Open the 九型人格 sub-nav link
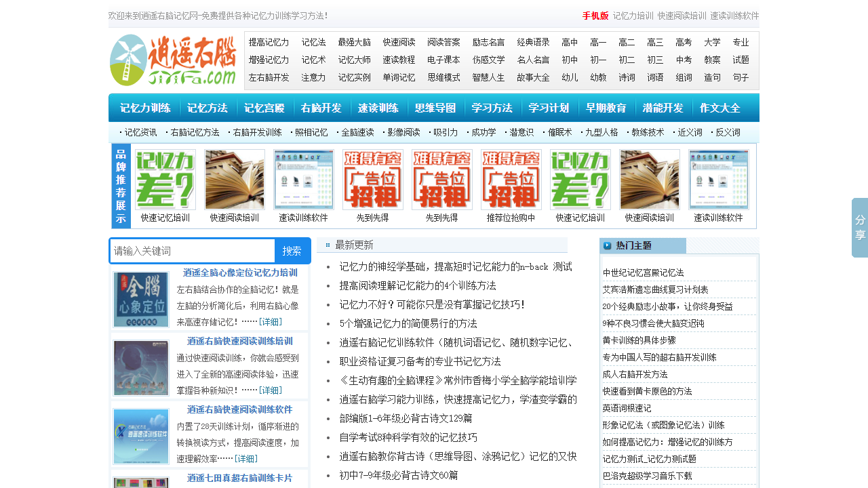Viewport: 868px width, 488px height. (x=601, y=132)
